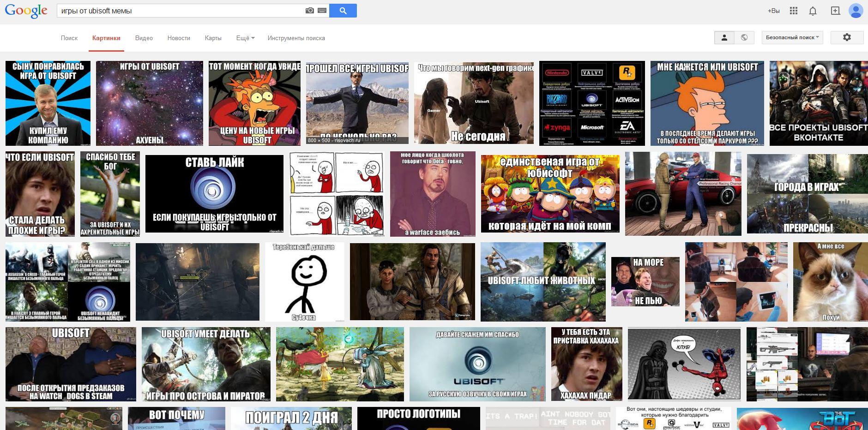
Task: Open the Ставь лайк Ubisoft logo image
Action: pyautogui.click(x=214, y=194)
